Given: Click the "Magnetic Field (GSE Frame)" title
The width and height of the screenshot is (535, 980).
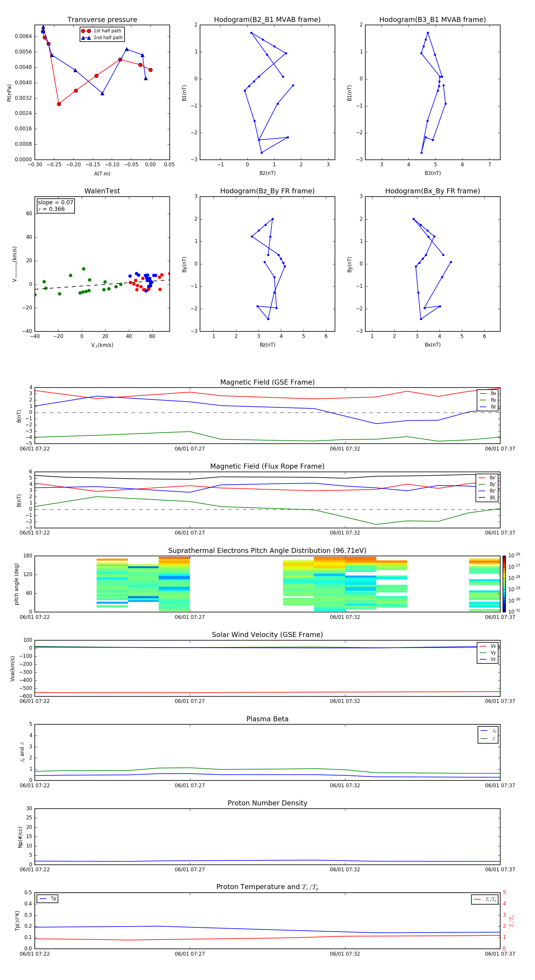Looking at the screenshot, I should (267, 382).
